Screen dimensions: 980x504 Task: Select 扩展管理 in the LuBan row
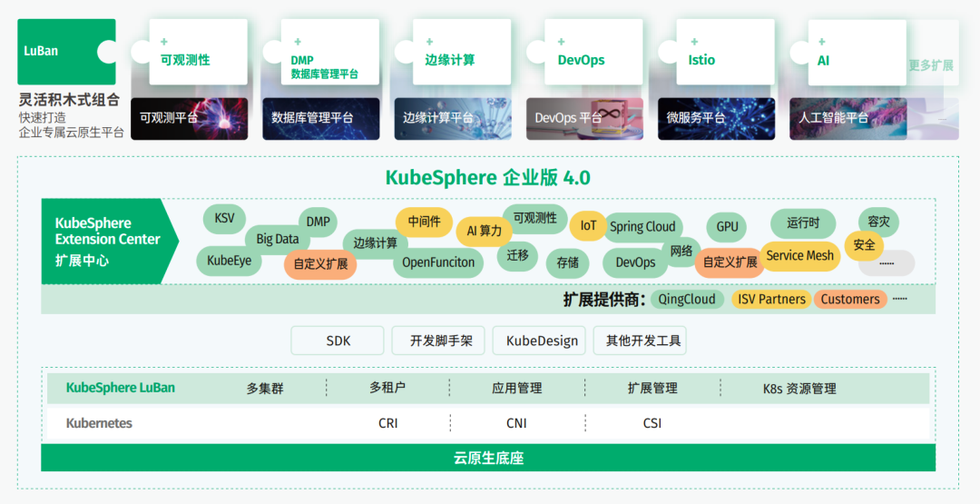pos(652,389)
